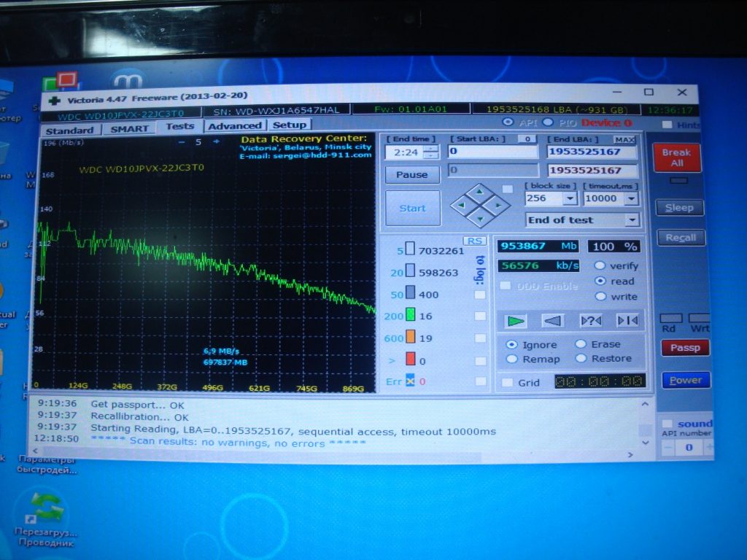Image resolution: width=747 pixels, height=560 pixels.
Task: Click the left arrow on navigation diamond
Action: tap(461, 205)
